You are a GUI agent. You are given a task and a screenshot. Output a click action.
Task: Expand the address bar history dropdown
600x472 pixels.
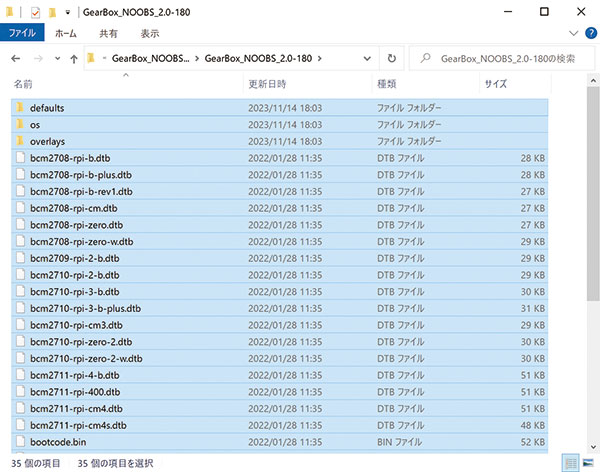[x=368, y=59]
